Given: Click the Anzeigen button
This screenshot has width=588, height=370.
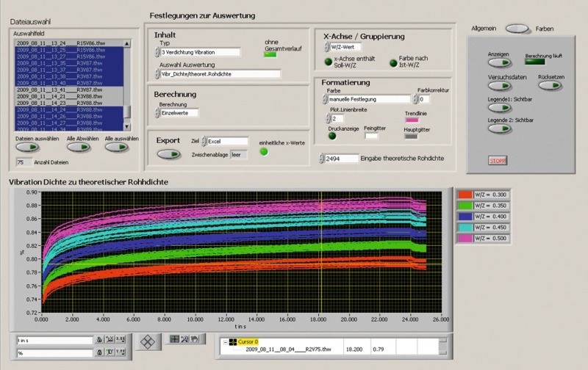Looking at the screenshot, I should click(500, 62).
